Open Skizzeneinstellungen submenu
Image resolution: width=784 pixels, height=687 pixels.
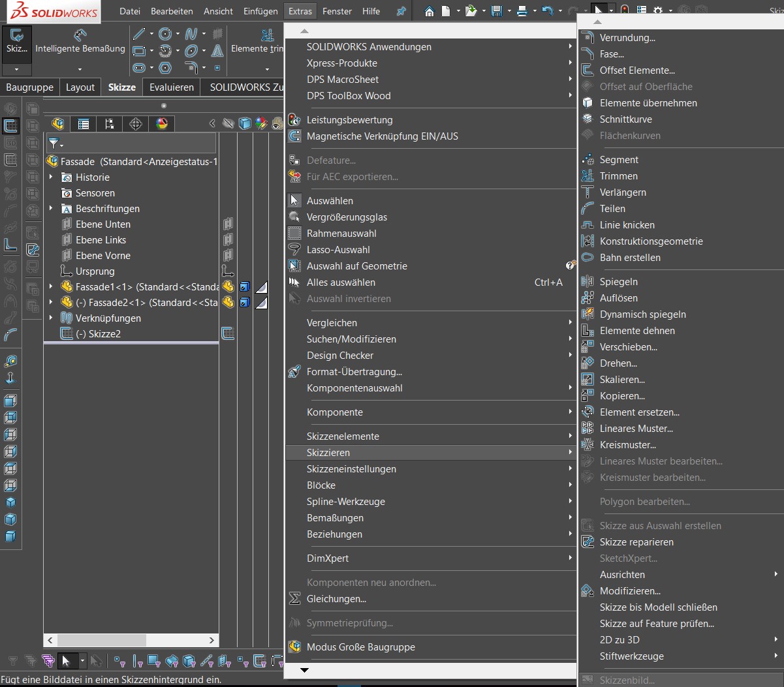[431, 469]
